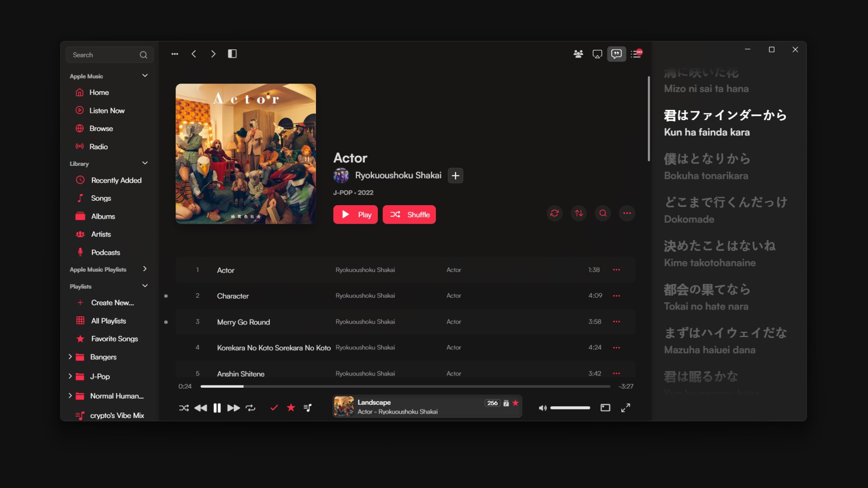
Task: Toggle repeat mode in the playback bar
Action: point(251,408)
